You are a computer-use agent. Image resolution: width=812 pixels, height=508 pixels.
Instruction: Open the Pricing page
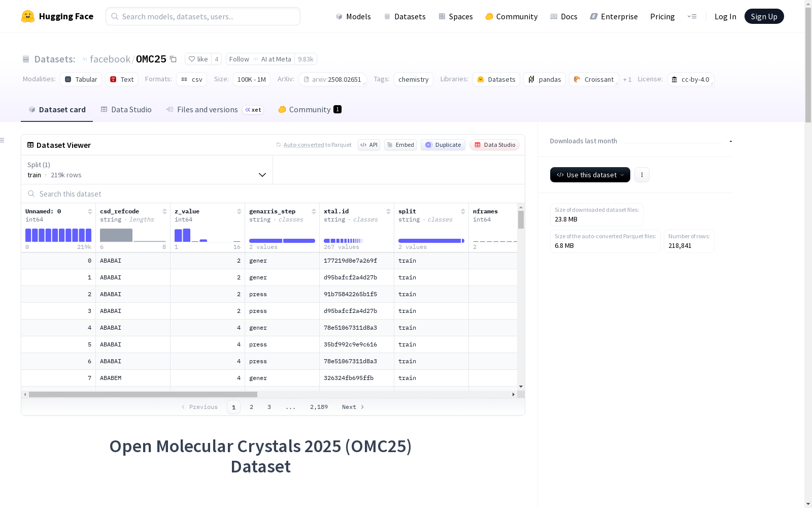(x=662, y=16)
